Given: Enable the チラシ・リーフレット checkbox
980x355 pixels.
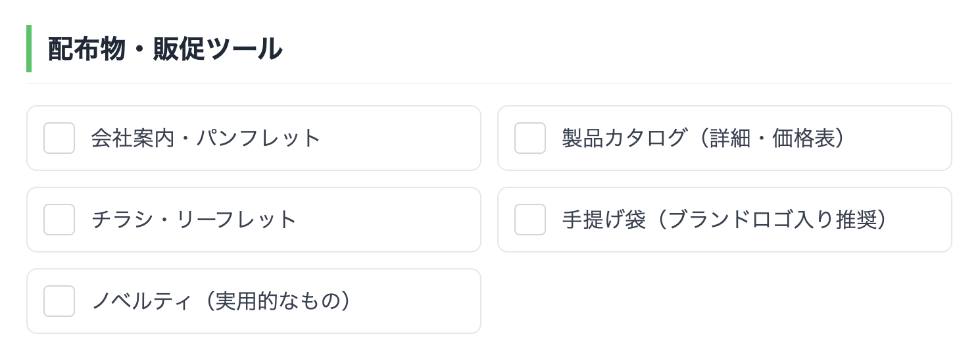Looking at the screenshot, I should pyautogui.click(x=59, y=220).
